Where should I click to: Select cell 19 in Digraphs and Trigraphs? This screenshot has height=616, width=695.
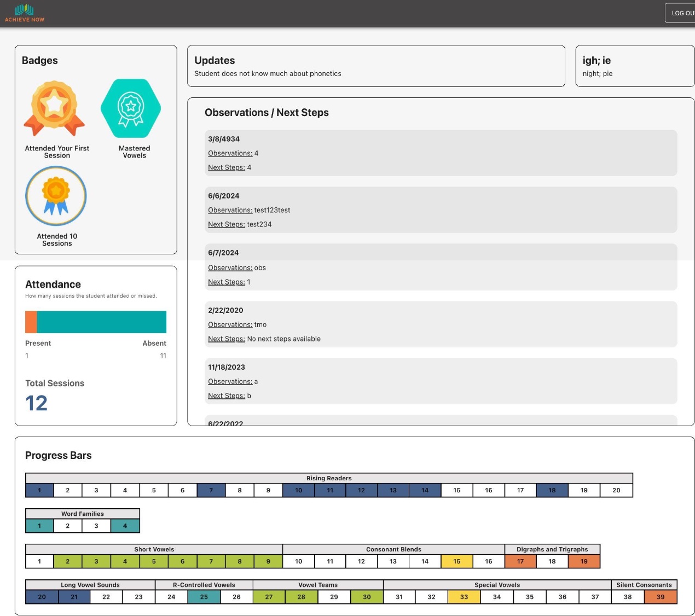coord(584,561)
